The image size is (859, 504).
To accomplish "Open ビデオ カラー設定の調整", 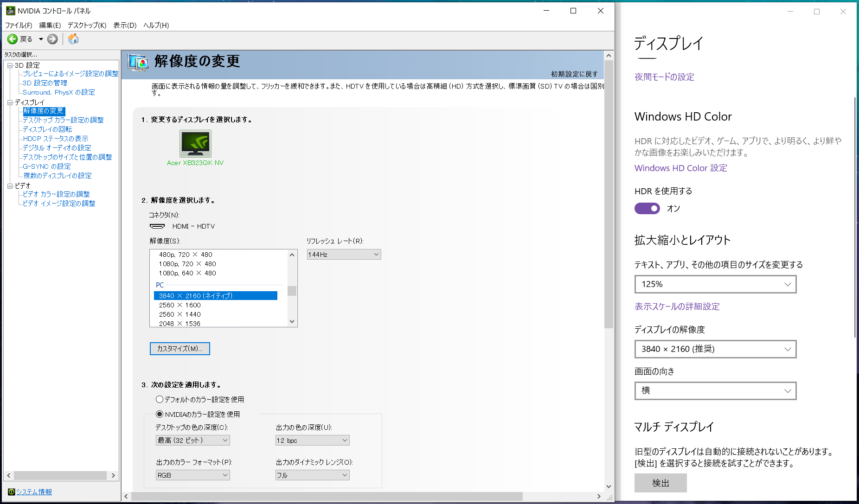I will pos(56,194).
